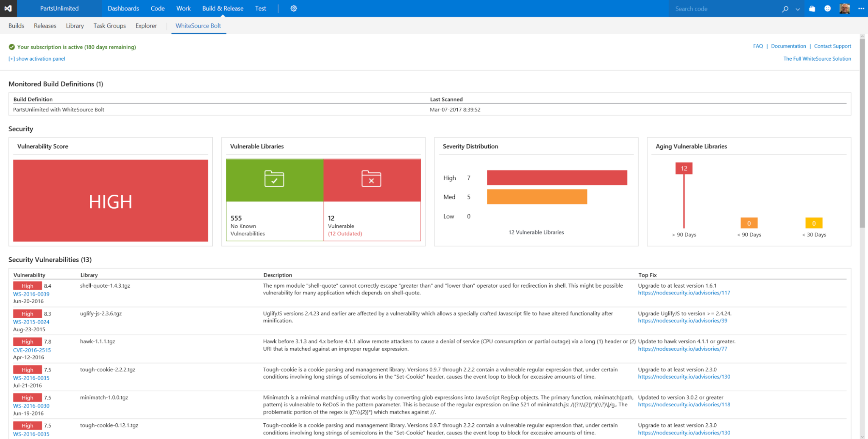This screenshot has width=868, height=439.
Task: Open the WS-2016-0030 vulnerability link
Action: [31, 406]
